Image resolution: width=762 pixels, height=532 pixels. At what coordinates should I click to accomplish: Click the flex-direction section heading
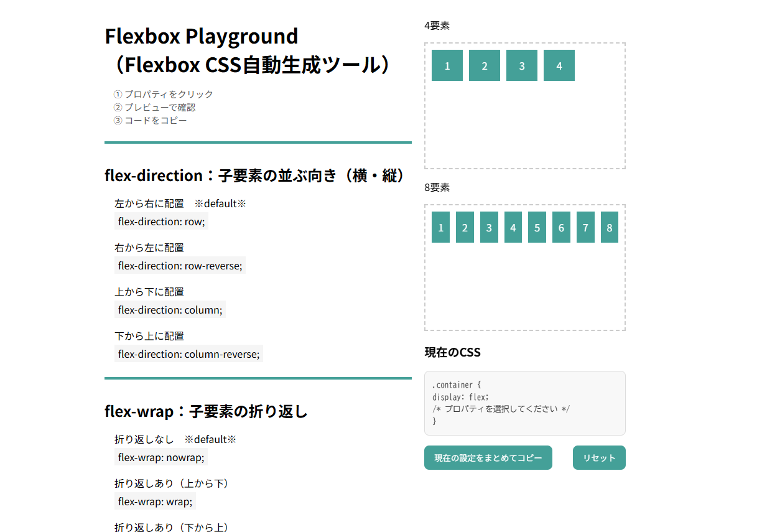point(256,175)
